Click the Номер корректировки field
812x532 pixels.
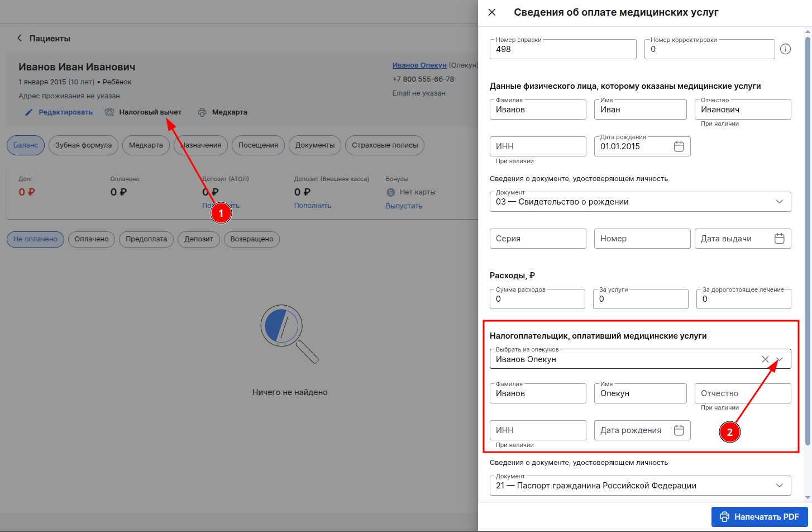(710, 49)
